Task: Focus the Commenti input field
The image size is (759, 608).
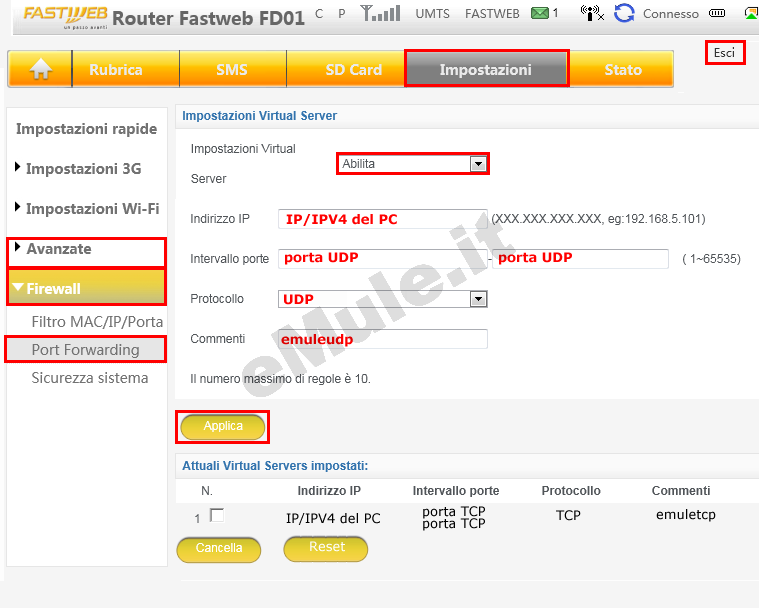Action: coord(382,339)
